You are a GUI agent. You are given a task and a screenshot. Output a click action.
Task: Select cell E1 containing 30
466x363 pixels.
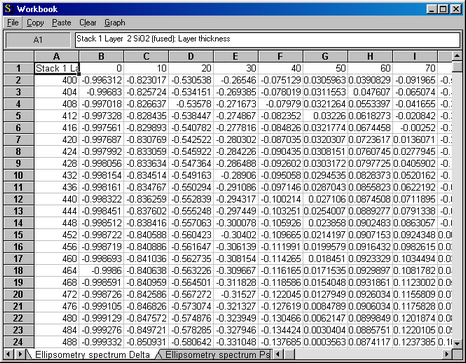click(236, 68)
